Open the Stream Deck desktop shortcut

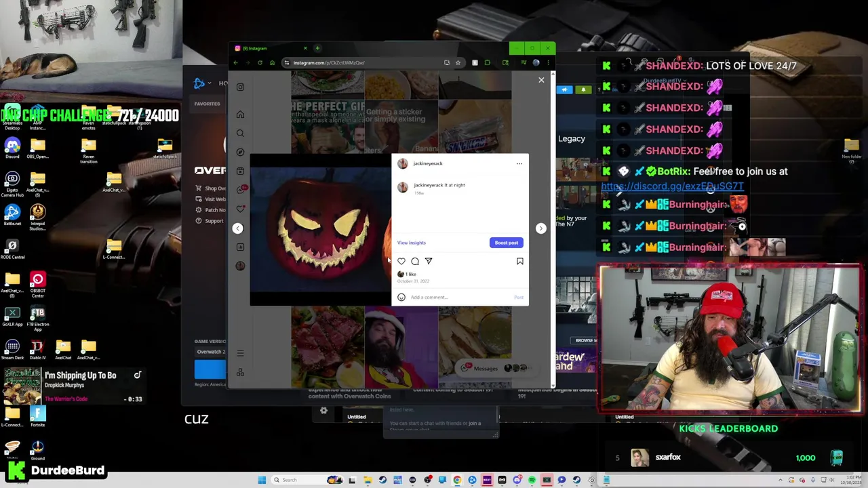tap(12, 350)
